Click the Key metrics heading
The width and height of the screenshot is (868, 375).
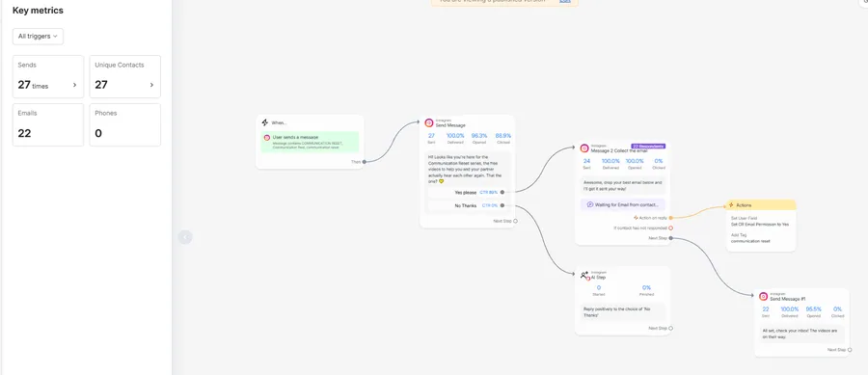click(x=38, y=11)
